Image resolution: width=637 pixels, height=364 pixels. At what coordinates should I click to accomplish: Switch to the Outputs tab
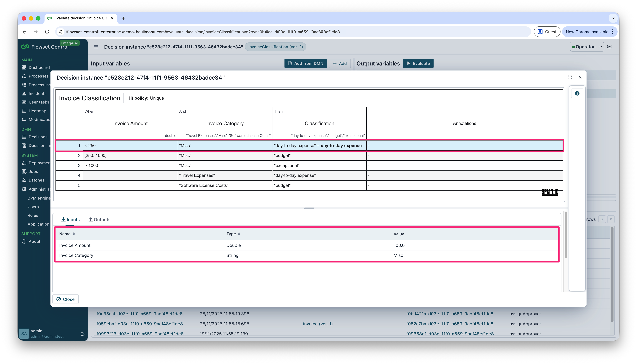(99, 219)
